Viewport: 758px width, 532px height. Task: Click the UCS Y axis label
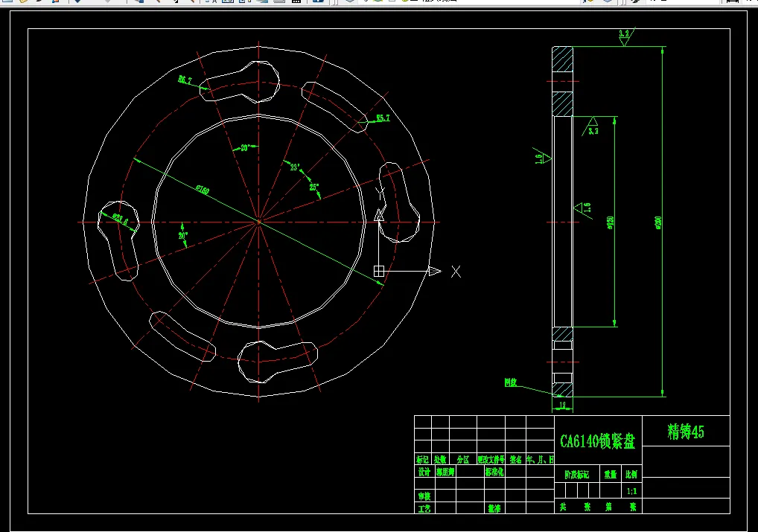pos(380,193)
